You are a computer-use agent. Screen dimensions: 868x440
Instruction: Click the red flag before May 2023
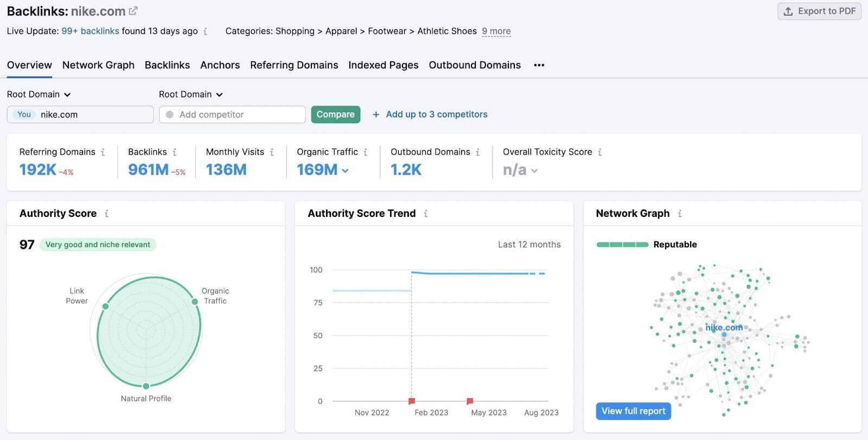click(470, 401)
